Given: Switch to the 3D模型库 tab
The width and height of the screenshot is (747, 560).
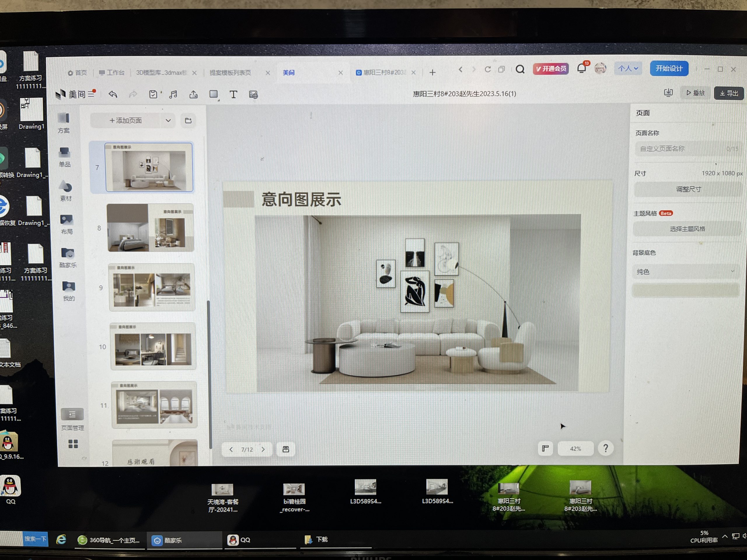Looking at the screenshot, I should click(x=161, y=73).
